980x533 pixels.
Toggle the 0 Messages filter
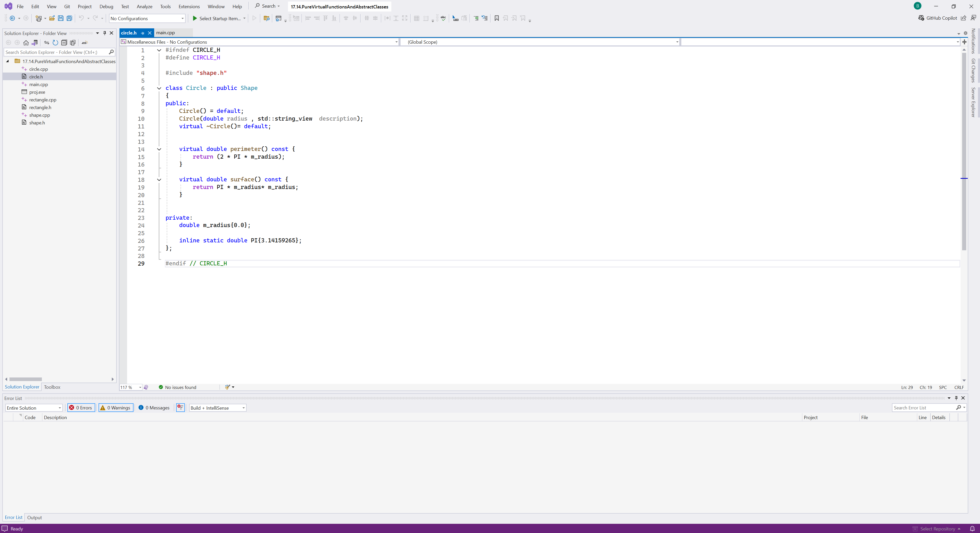pos(154,408)
